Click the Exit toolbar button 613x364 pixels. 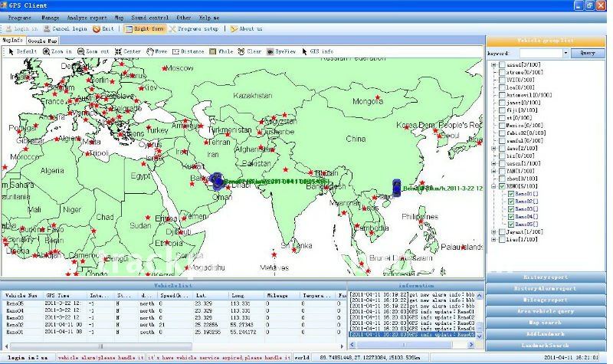click(x=103, y=28)
